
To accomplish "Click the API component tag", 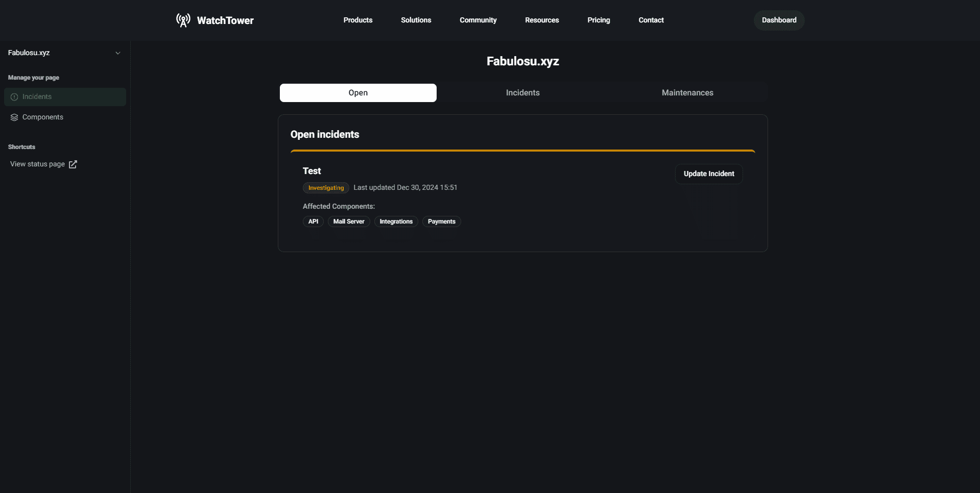I will point(313,221).
